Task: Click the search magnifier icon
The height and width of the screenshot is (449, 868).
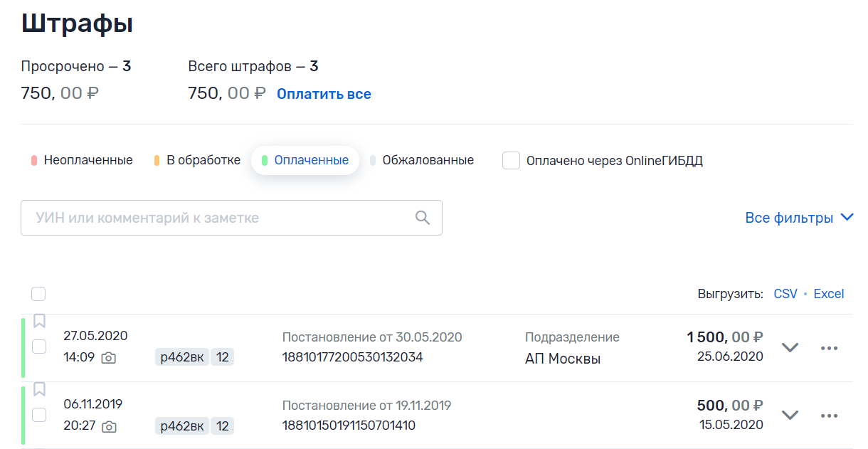Action: point(423,218)
